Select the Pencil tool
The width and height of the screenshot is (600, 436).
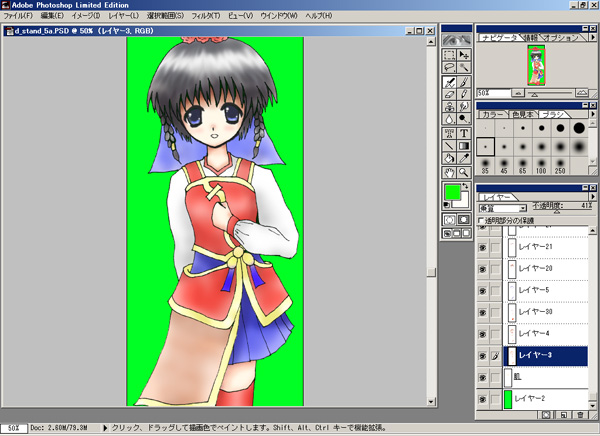pyautogui.click(x=464, y=94)
